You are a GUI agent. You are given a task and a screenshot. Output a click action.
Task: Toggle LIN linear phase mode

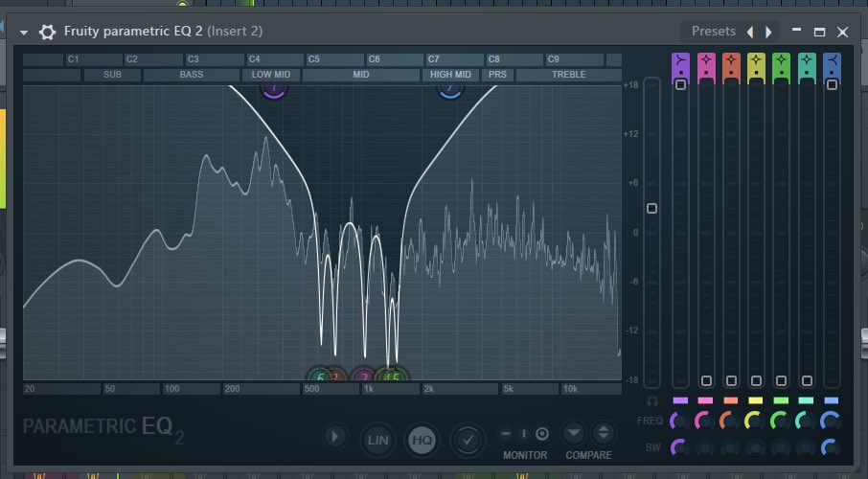(x=377, y=441)
